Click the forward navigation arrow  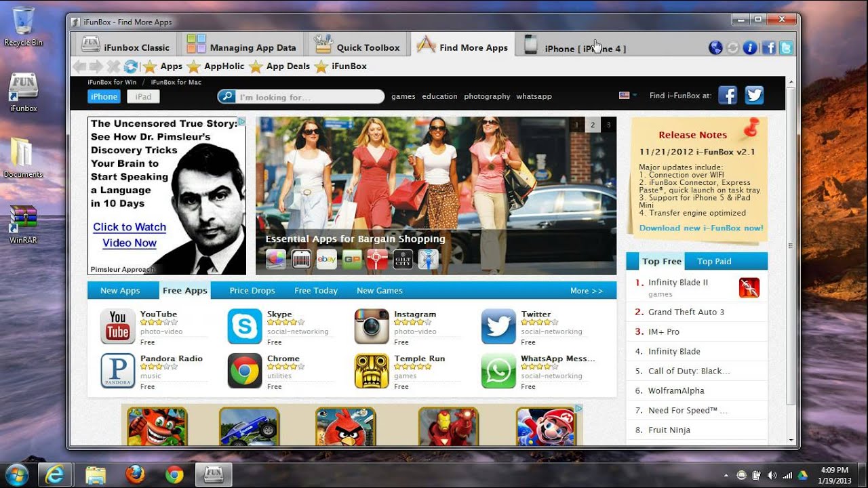(96, 66)
